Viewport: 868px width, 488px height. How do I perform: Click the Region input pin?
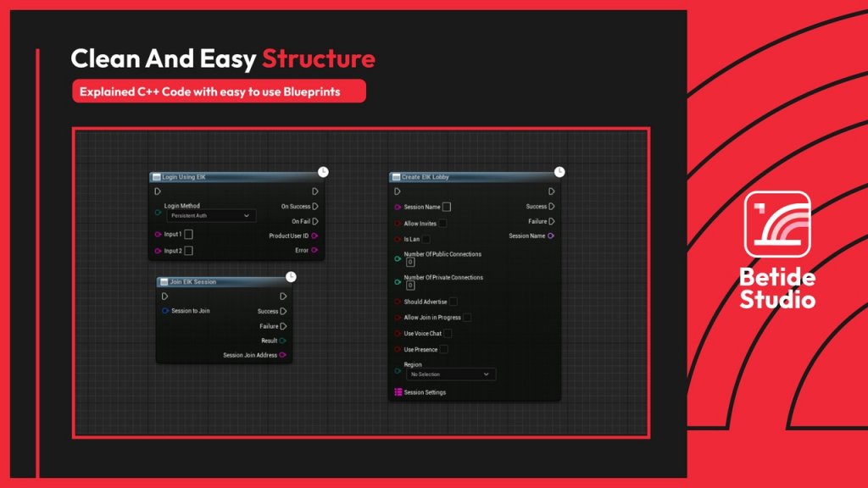398,371
